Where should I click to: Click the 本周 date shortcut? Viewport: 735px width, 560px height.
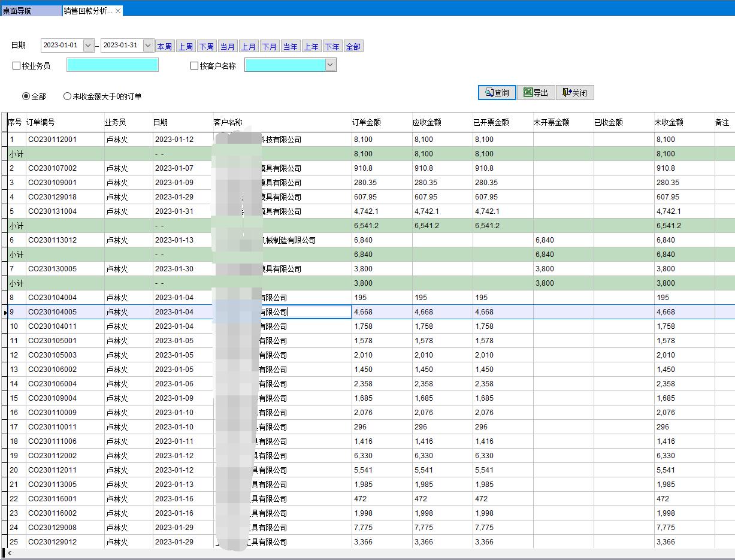point(165,47)
